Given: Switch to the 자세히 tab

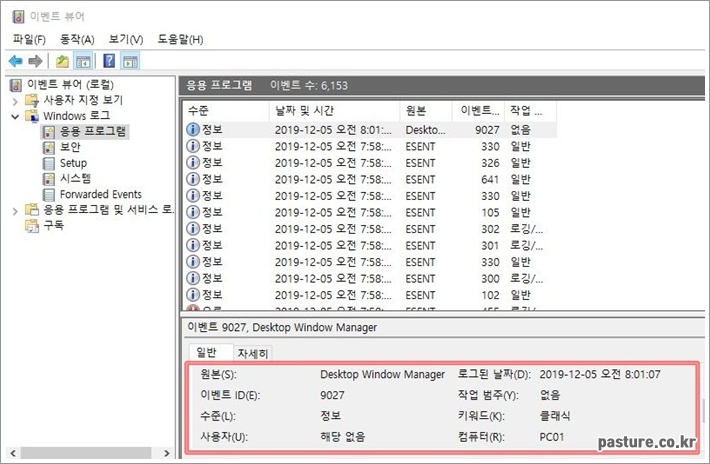Looking at the screenshot, I should point(252,352).
